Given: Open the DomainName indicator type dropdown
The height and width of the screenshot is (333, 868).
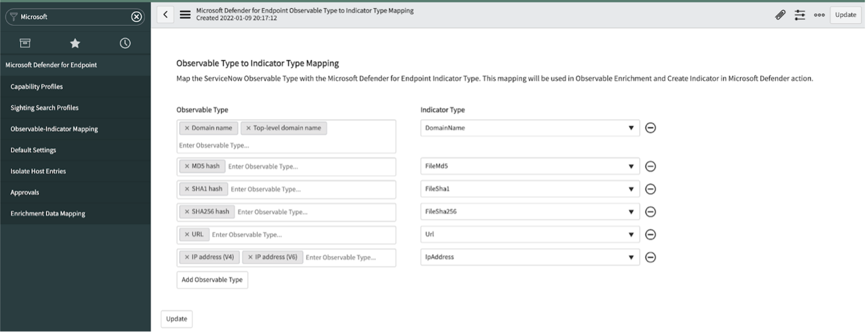Looking at the screenshot, I should pos(530,128).
